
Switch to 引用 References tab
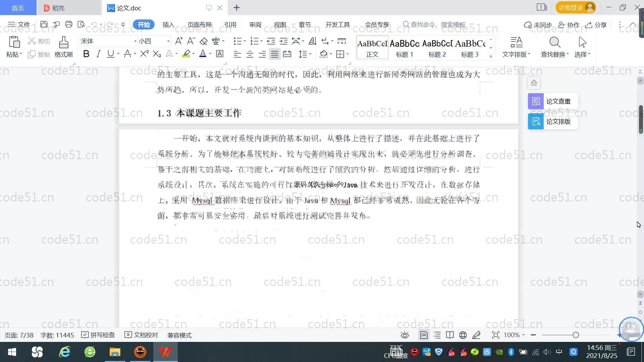click(x=230, y=24)
